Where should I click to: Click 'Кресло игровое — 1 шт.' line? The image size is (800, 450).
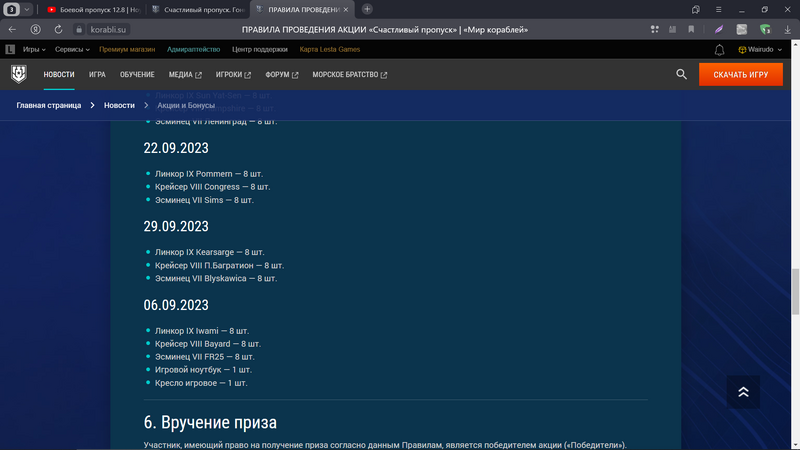coord(201,383)
